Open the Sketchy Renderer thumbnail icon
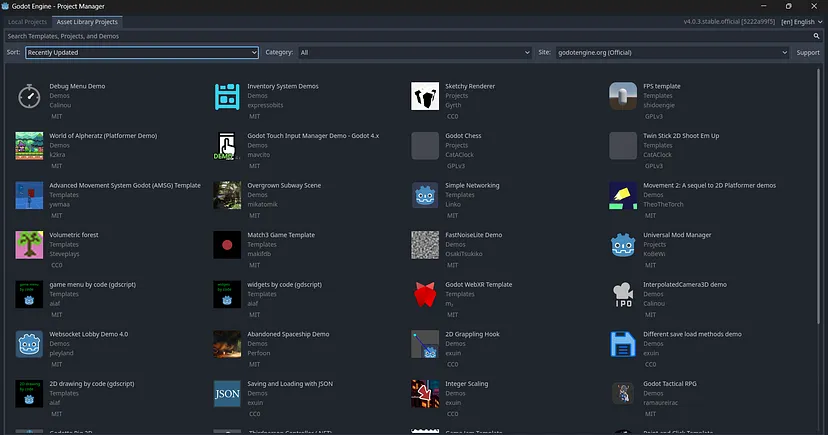 (425, 96)
